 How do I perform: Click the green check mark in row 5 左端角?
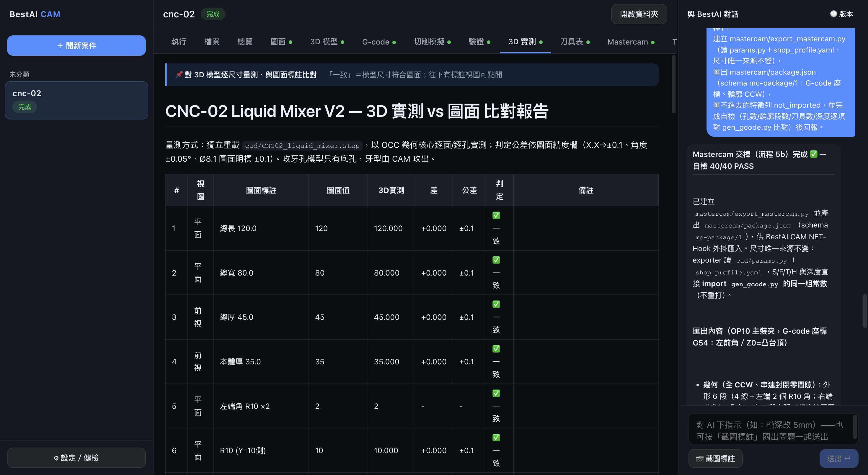496,393
